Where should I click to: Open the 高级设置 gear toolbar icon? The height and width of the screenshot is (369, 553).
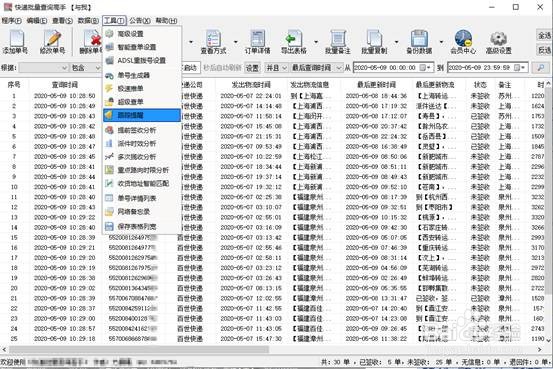pyautogui.click(x=498, y=42)
